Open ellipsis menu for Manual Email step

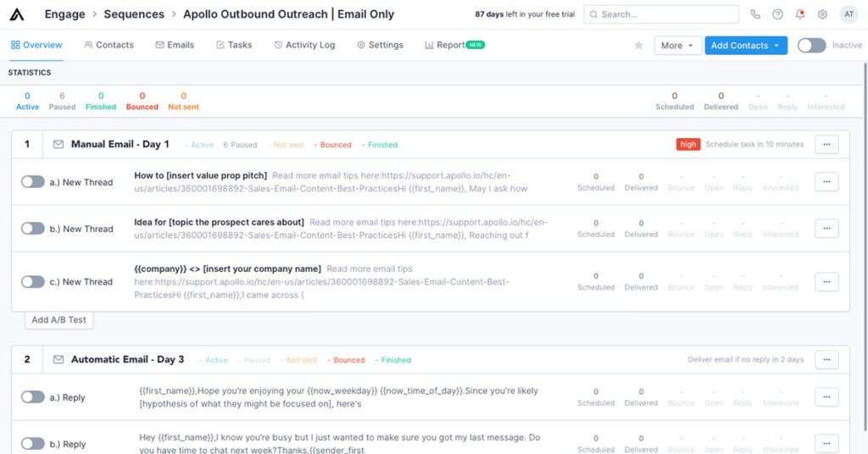pos(826,145)
